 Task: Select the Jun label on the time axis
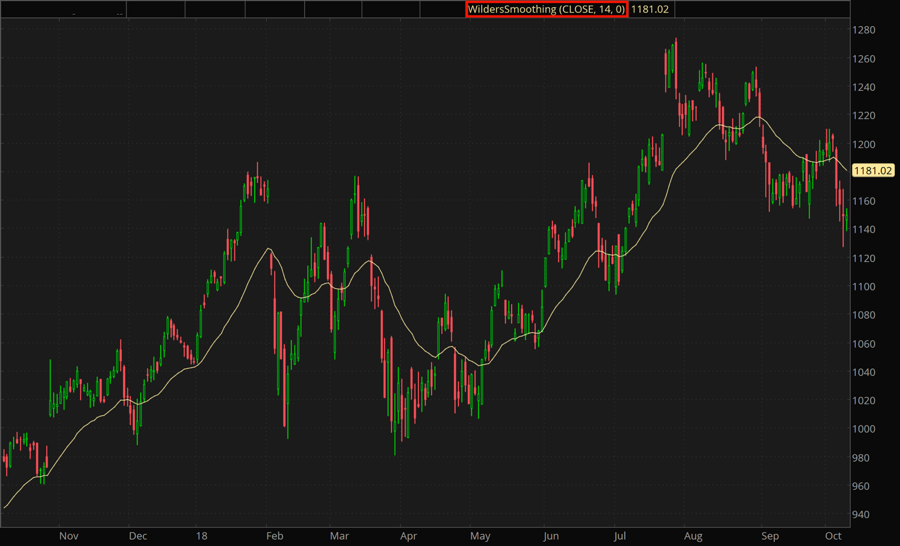[551, 535]
